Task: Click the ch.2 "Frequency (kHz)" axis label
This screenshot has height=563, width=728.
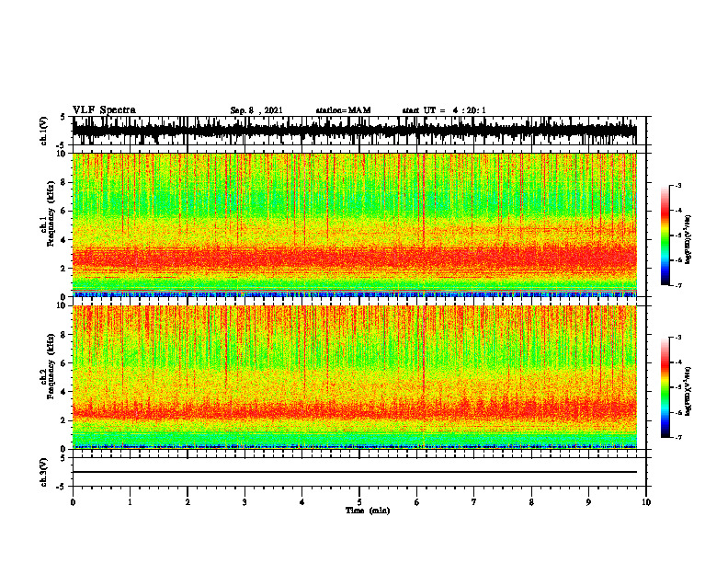Action: [51, 366]
